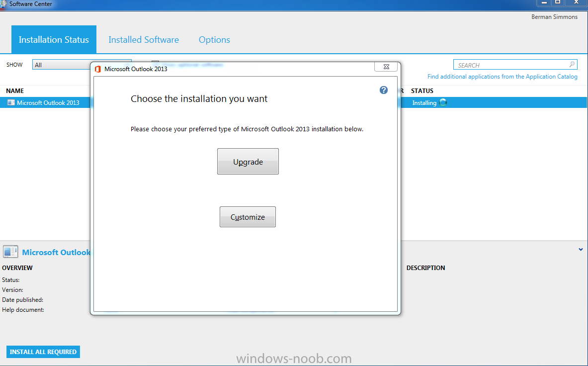Maximize the Software Center window

click(x=558, y=3)
